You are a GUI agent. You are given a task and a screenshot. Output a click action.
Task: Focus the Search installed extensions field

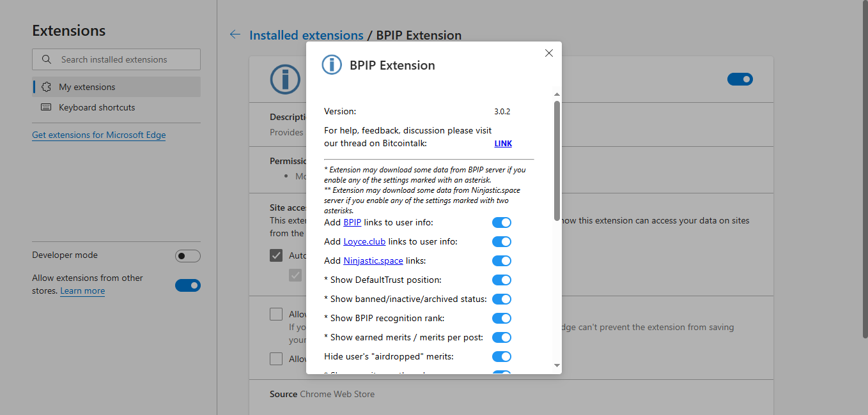[116, 59]
